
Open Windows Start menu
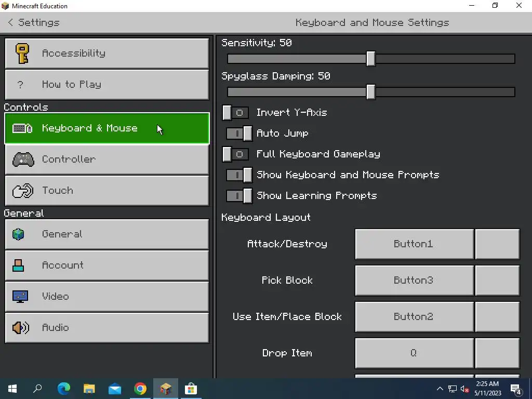pyautogui.click(x=12, y=389)
